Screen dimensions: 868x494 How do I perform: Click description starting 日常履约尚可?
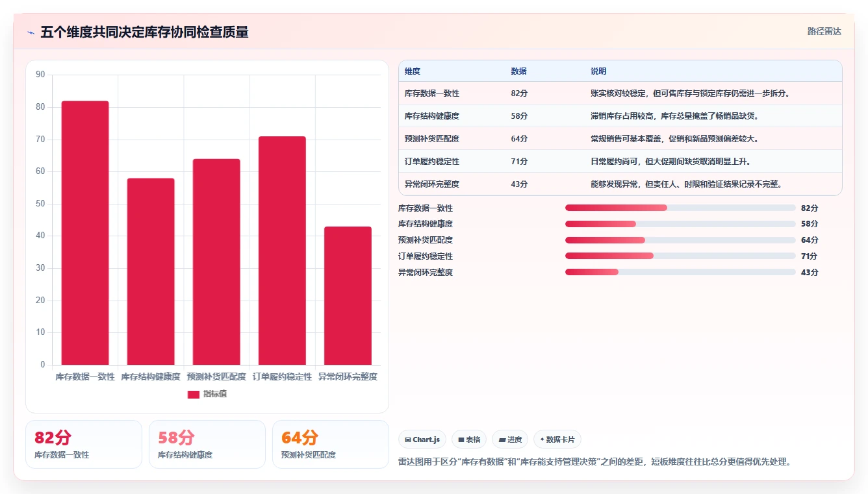pos(670,162)
